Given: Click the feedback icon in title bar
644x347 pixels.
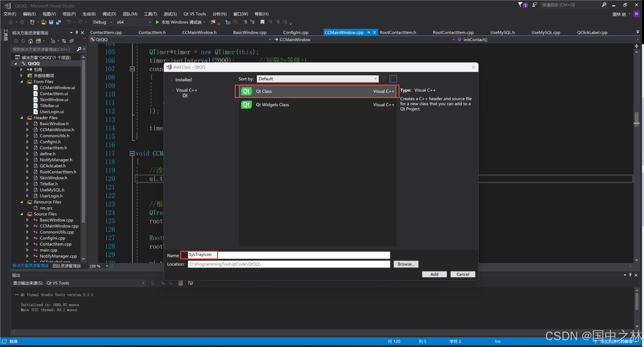Looking at the screenshot, I should (534, 5).
